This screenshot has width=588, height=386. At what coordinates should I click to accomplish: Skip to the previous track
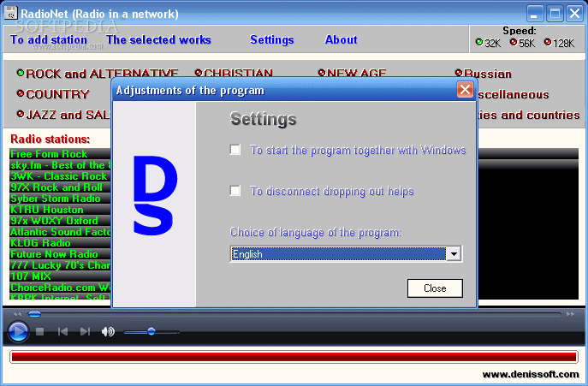tap(62, 331)
